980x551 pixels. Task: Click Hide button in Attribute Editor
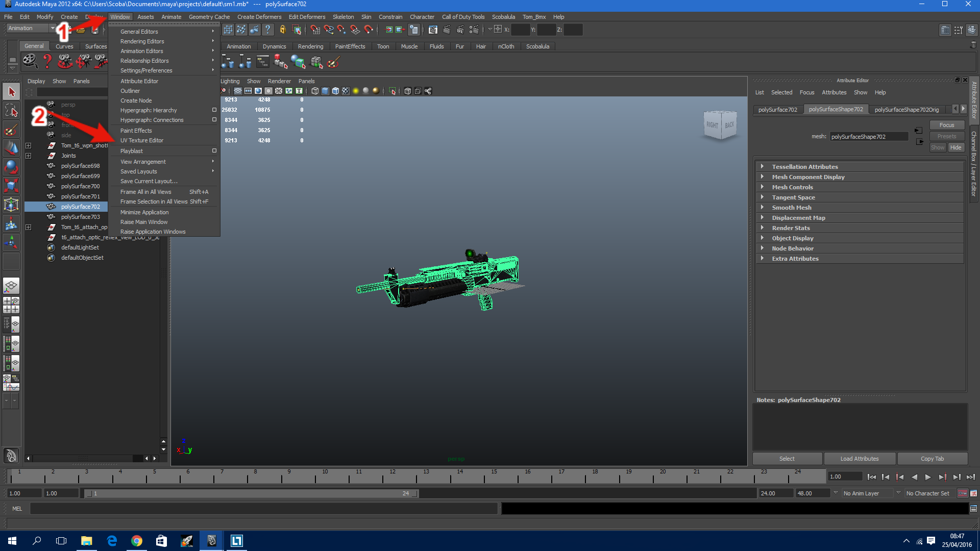point(955,147)
